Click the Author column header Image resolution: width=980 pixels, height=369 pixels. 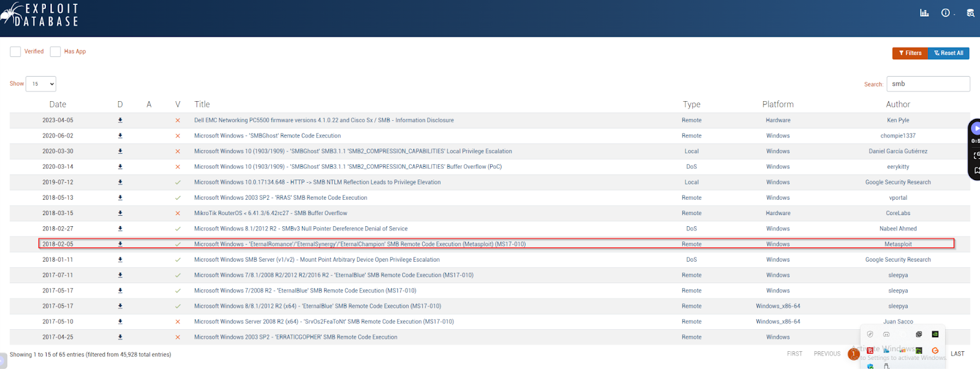click(898, 104)
